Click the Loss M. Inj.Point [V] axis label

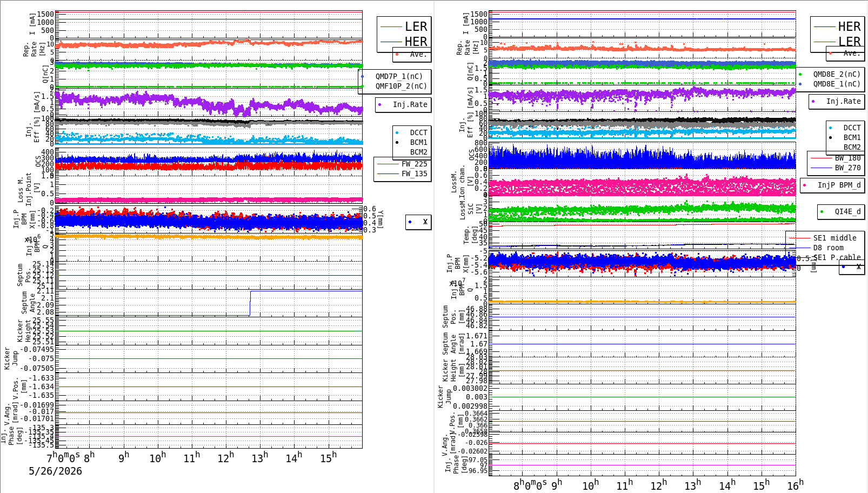coord(29,188)
